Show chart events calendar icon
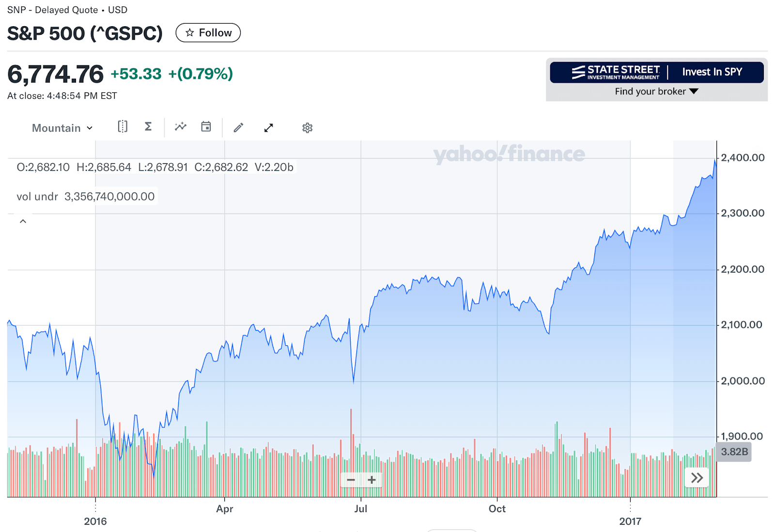 pos(206,127)
